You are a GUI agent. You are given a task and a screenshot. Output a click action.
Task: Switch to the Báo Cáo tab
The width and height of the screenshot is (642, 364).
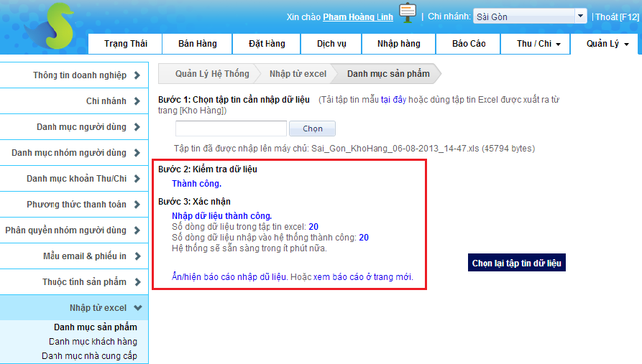(469, 44)
